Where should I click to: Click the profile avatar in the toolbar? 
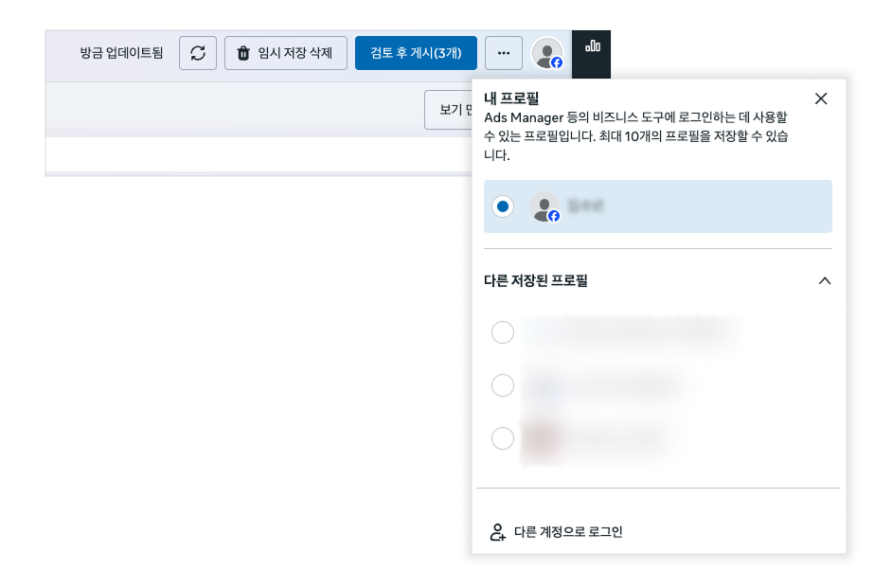click(547, 53)
